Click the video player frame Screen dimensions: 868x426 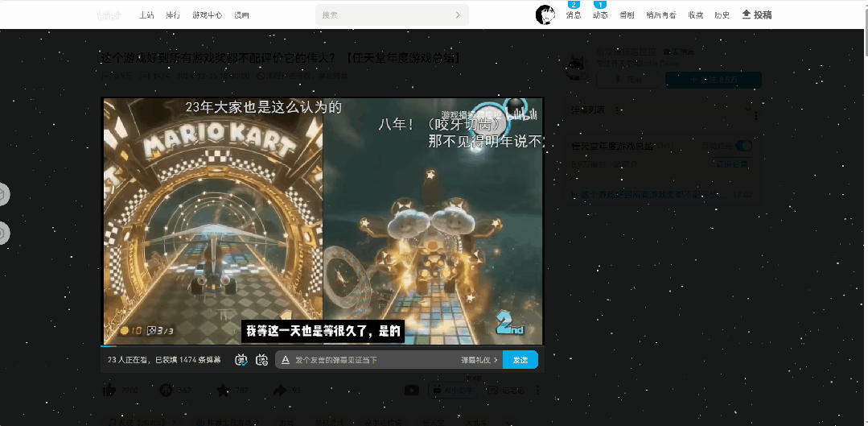coord(323,221)
